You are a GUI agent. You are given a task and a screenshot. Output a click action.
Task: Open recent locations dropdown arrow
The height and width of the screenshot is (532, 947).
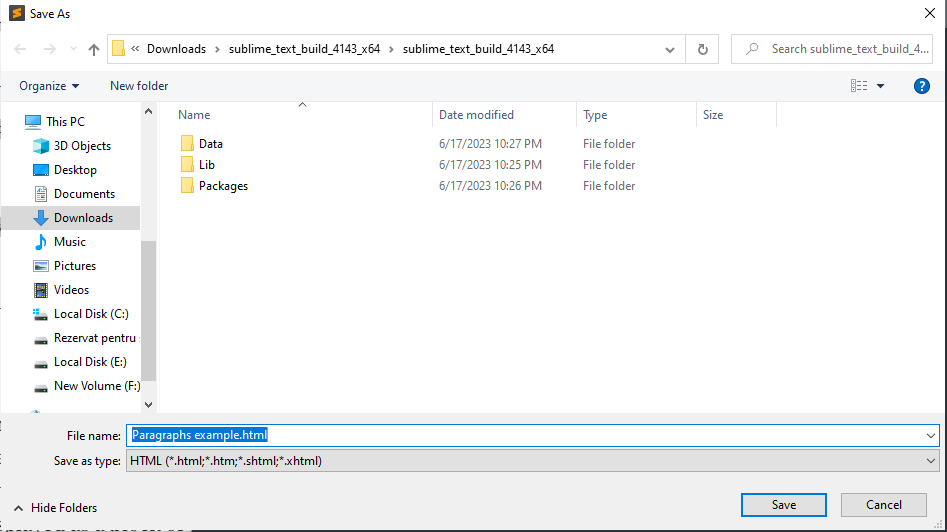pos(73,49)
